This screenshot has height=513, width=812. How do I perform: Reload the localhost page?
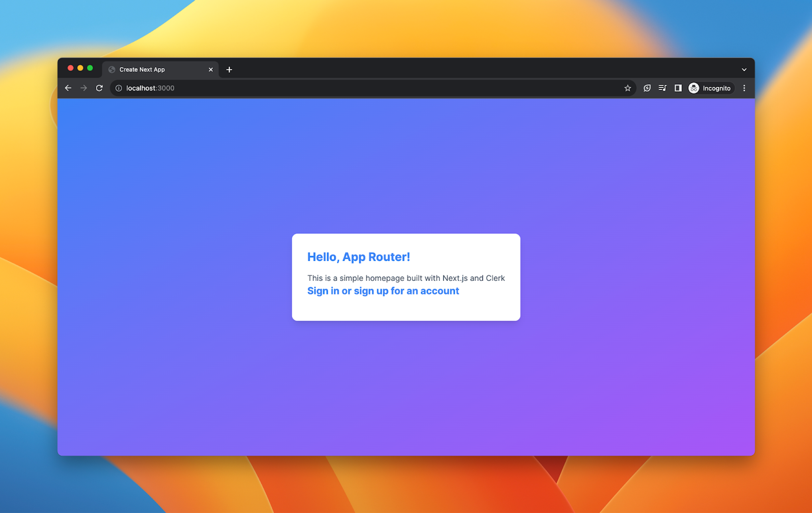99,88
